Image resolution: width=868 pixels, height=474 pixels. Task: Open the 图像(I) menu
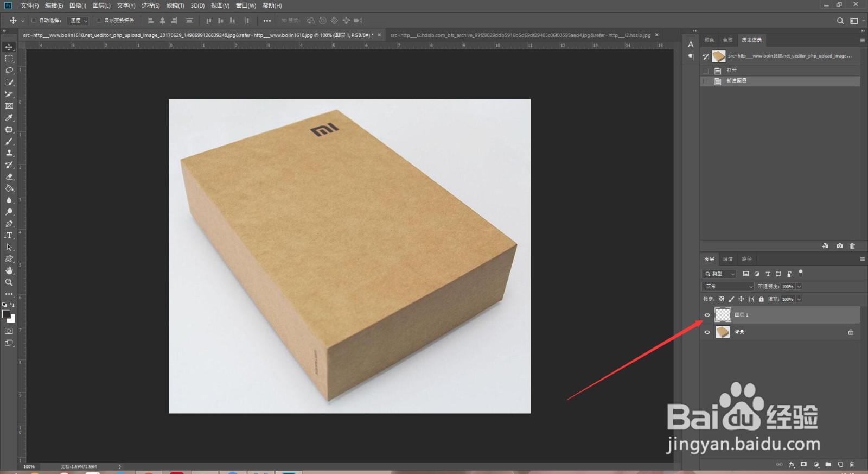[x=78, y=5]
